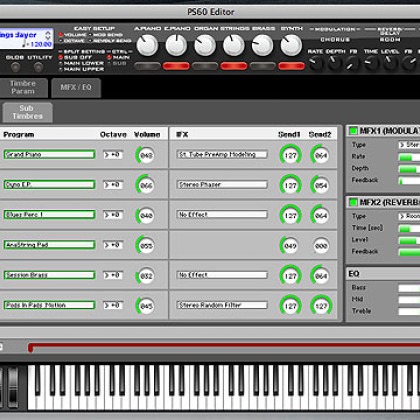Click the Dyno E.P. volume knob
This screenshot has height=420, width=420.
146,185
